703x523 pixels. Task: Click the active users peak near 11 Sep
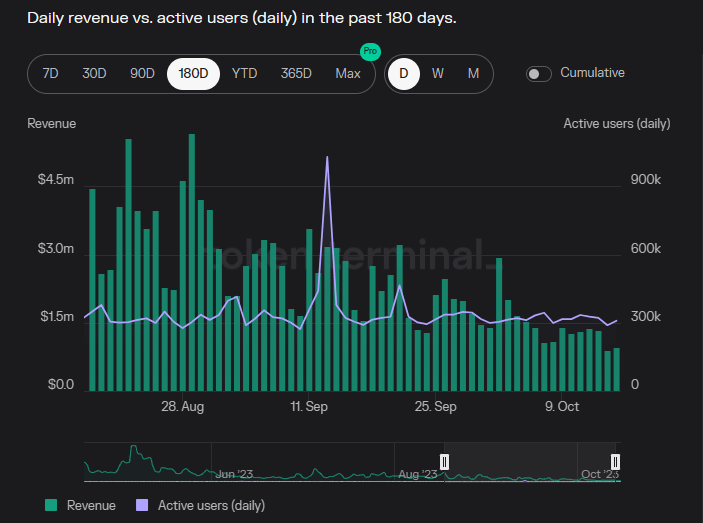[327, 158]
